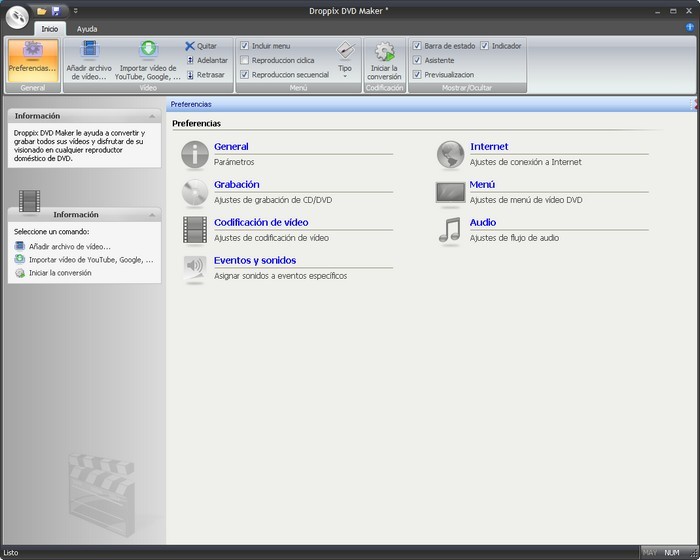Open Audio preferences link
This screenshot has height=560, width=700.
[483, 222]
